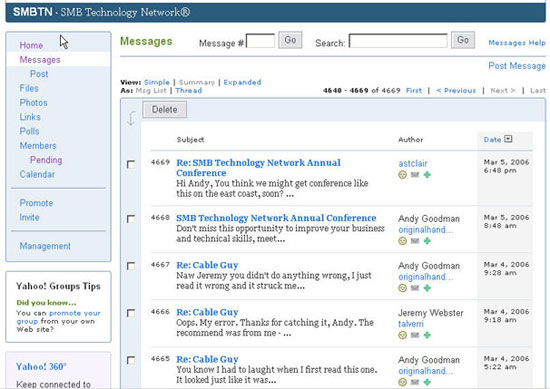The image size is (550, 389).
Task: Switch to Expanded view
Action: (242, 82)
